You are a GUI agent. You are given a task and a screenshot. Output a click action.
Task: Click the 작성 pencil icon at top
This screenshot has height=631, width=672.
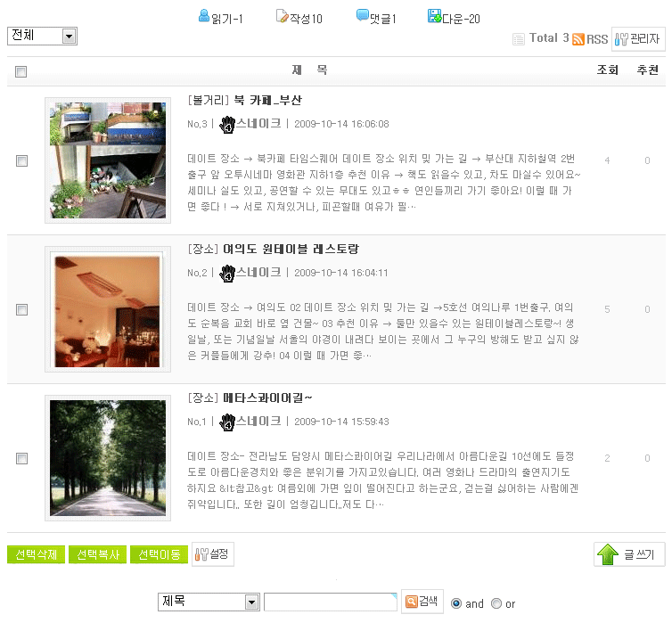tap(282, 16)
